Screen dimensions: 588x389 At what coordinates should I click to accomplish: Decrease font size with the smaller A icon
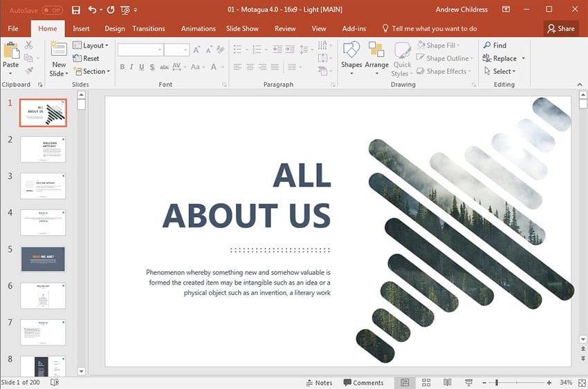(208, 50)
